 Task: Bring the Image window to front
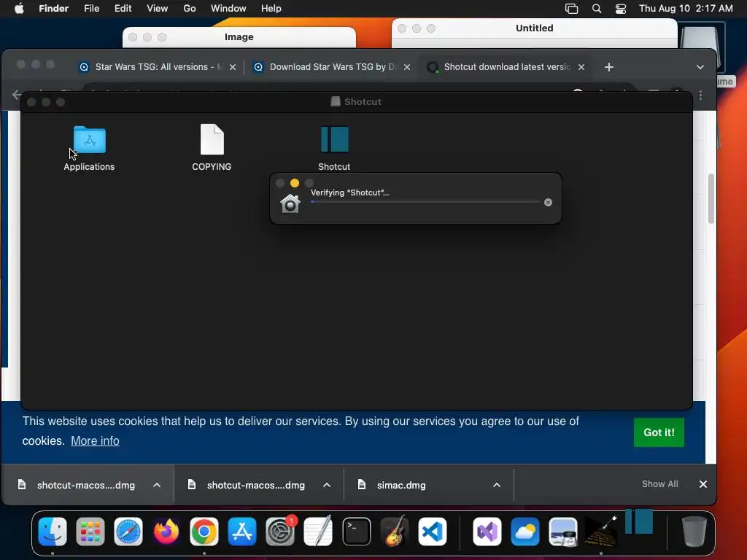pos(239,37)
